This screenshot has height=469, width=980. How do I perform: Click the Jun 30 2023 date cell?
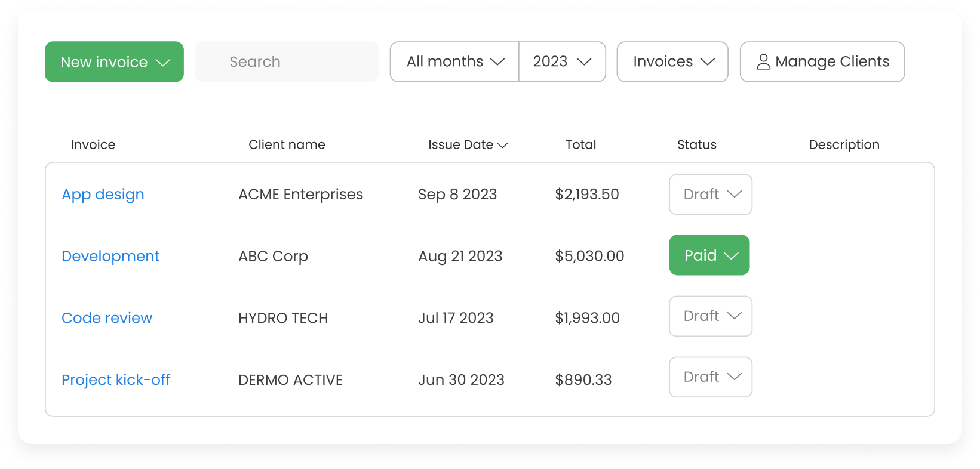pyautogui.click(x=461, y=380)
